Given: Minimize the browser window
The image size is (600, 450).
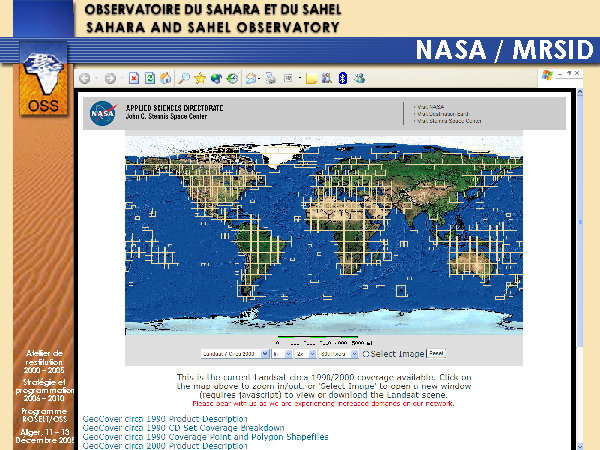Looking at the screenshot, I should 561,73.
